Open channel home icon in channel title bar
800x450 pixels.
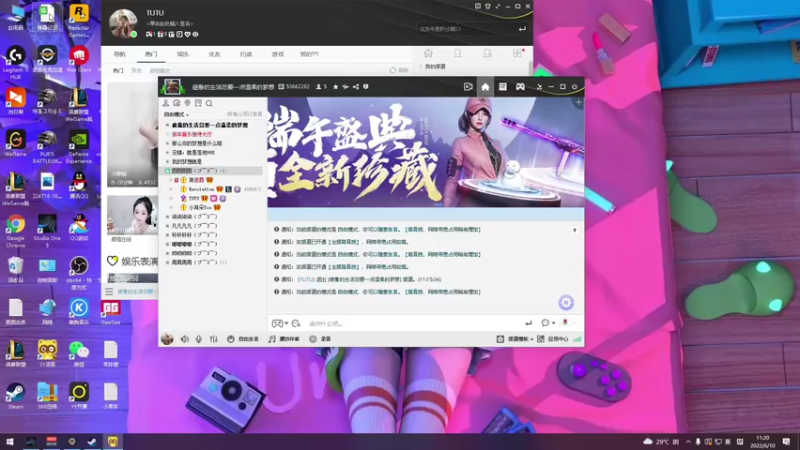(485, 87)
